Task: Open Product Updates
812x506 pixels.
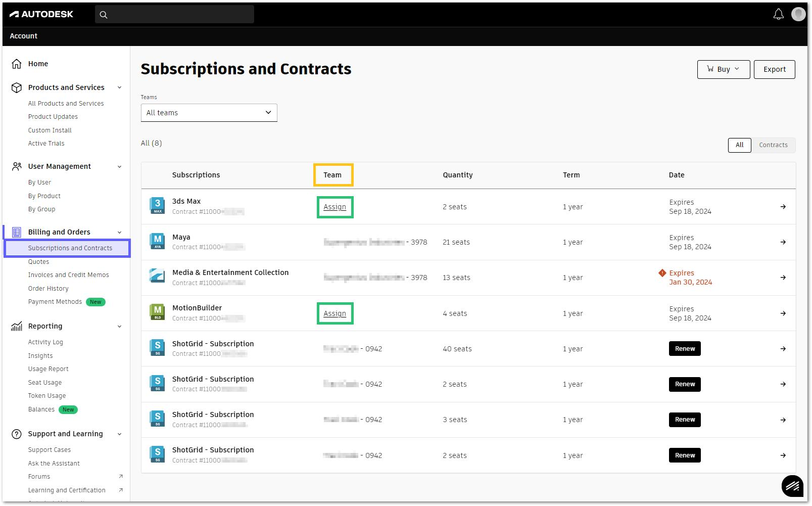Action: [53, 117]
